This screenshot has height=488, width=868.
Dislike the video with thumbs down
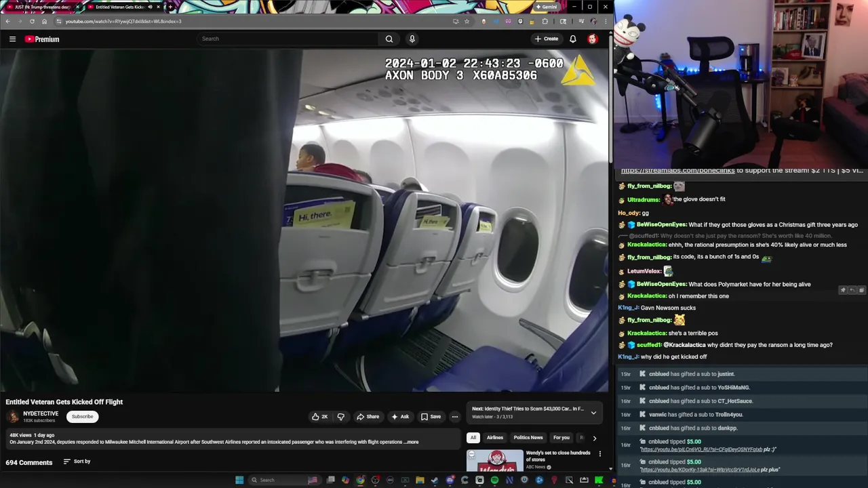click(x=341, y=417)
